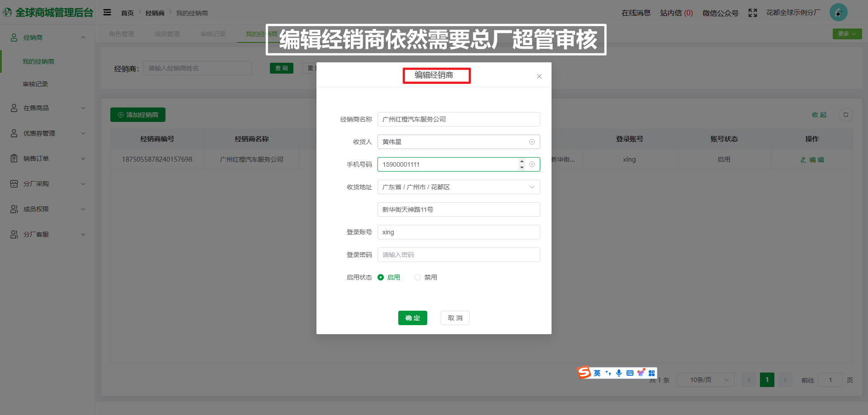Select the 启用 radio button
The image size is (868, 415).
(381, 277)
